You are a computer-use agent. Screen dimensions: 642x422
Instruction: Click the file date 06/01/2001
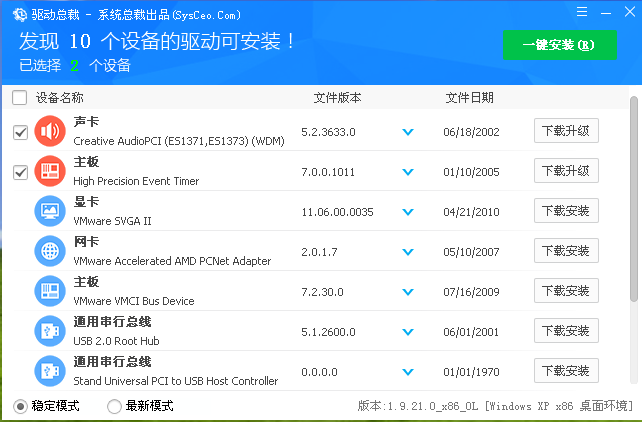(x=471, y=332)
